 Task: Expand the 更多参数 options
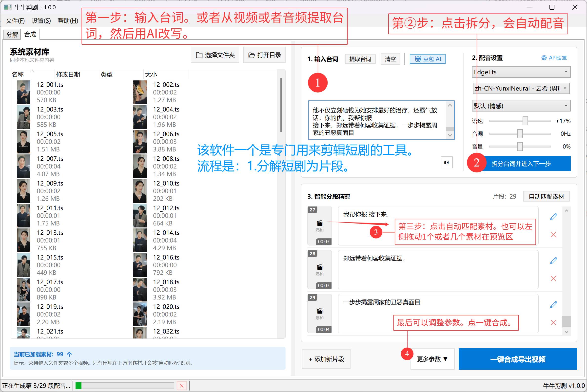[x=432, y=359]
